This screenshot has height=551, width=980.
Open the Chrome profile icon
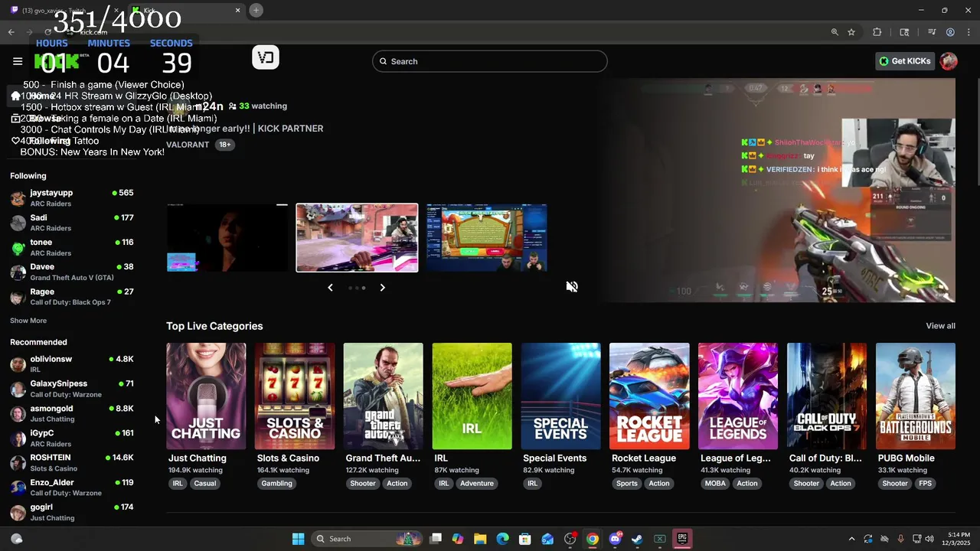coord(950,32)
